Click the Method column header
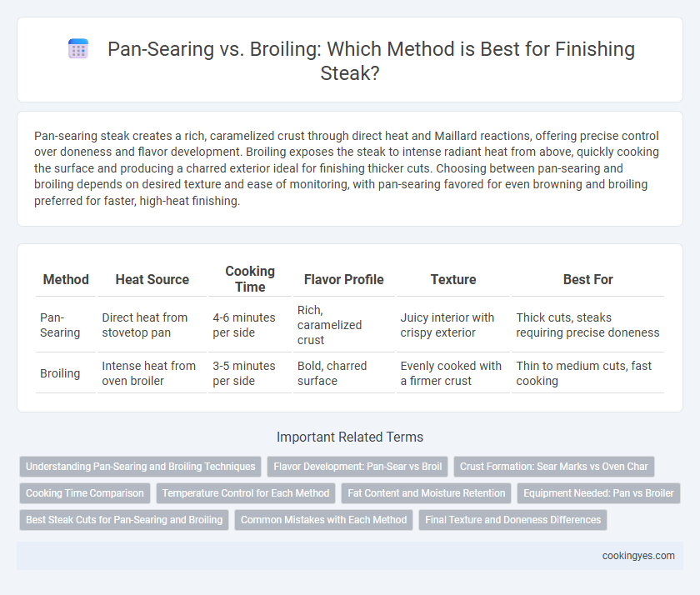 pos(66,279)
